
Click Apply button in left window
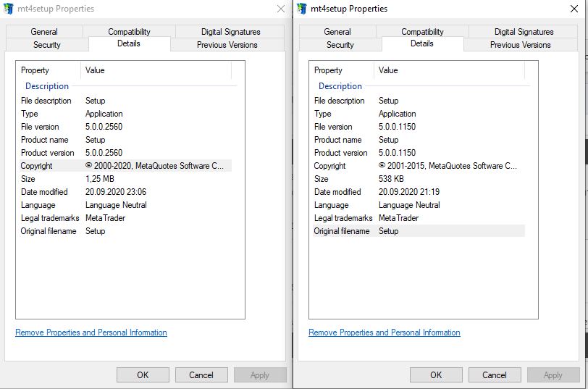pos(260,375)
